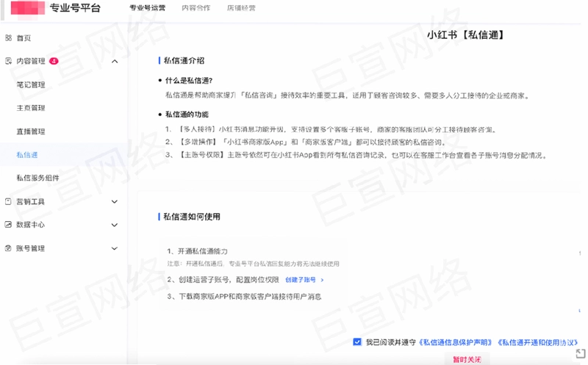Click the 什么是私信通? subheading
This screenshot has height=365, width=588.
pyautogui.click(x=189, y=81)
